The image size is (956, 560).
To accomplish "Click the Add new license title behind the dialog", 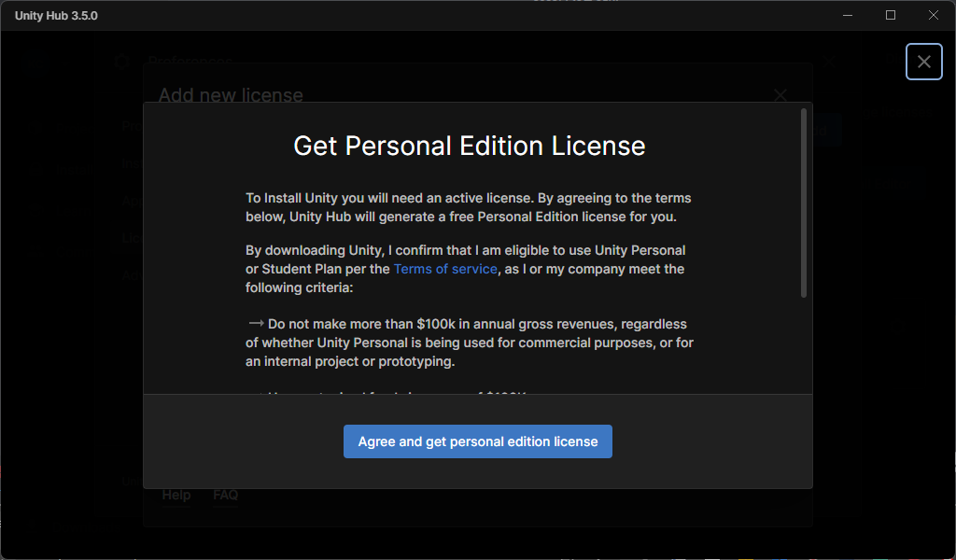I will click(x=232, y=95).
